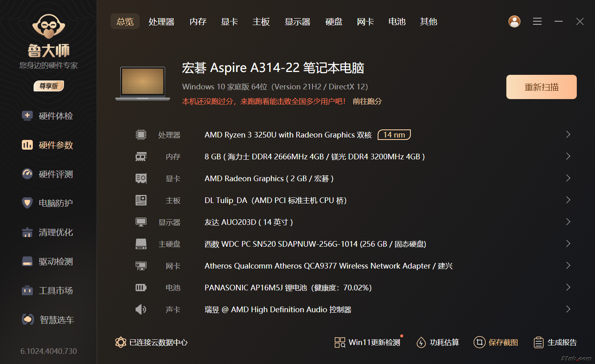Switch to the 硬盘 tab
Image resolution: width=595 pixels, height=364 pixels.
pos(334,21)
